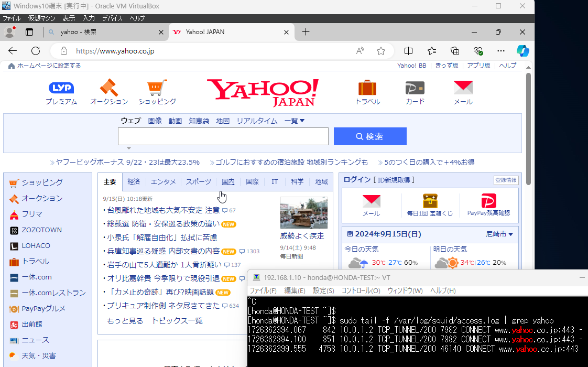This screenshot has height=367, width=588.
Task: Click the festival news photo thumbnail
Action: point(304,213)
